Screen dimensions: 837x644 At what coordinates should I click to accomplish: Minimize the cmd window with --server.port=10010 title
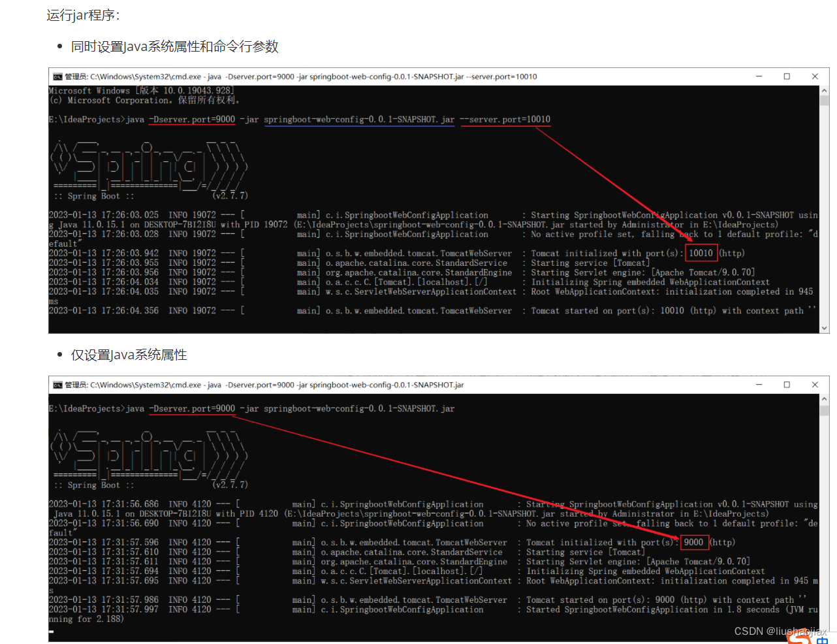click(x=759, y=76)
